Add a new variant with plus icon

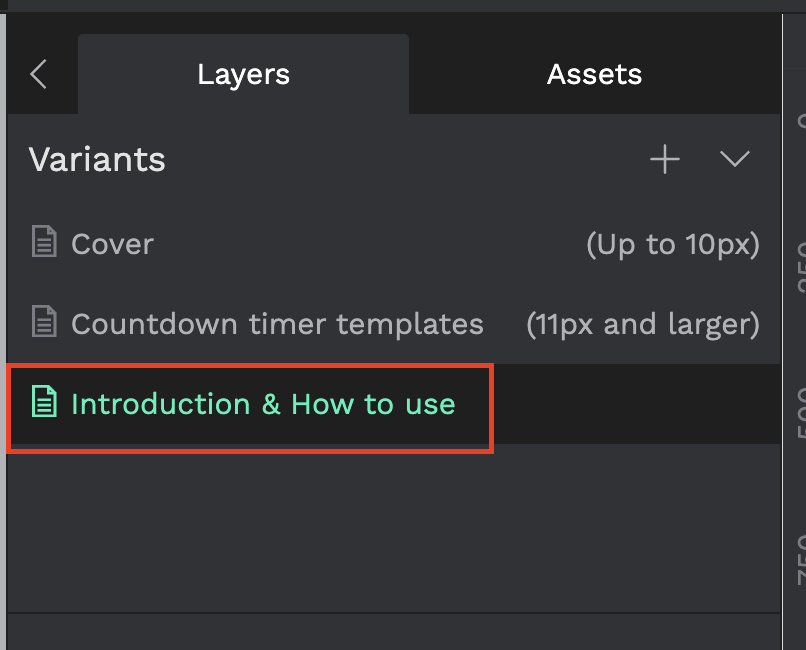coord(665,159)
